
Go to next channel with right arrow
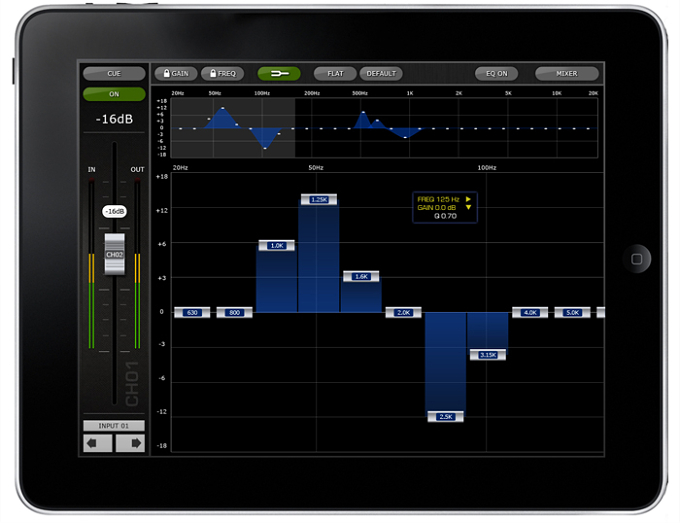point(130,443)
